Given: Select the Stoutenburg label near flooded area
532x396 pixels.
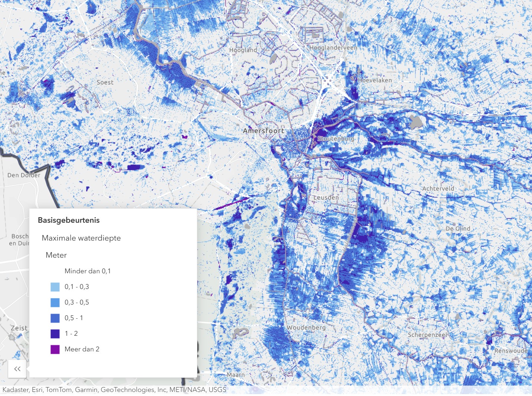Looking at the screenshot, I should coord(336,139).
